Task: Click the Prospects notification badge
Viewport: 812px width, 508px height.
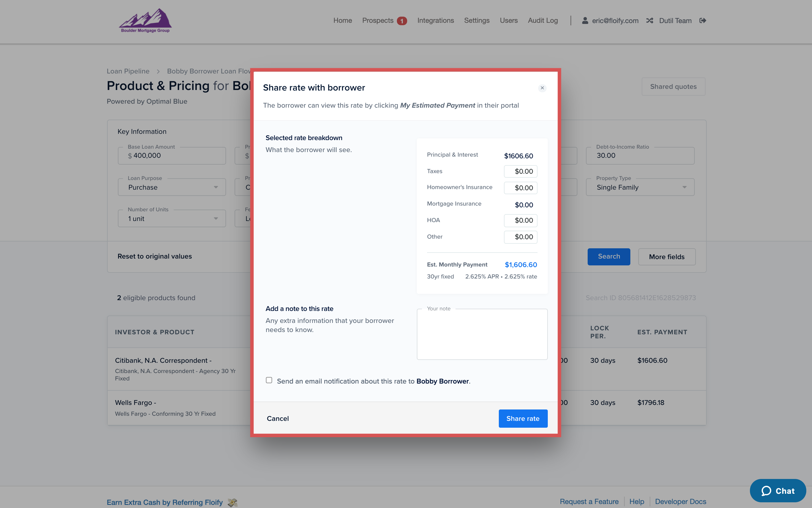Action: pyautogui.click(x=401, y=21)
